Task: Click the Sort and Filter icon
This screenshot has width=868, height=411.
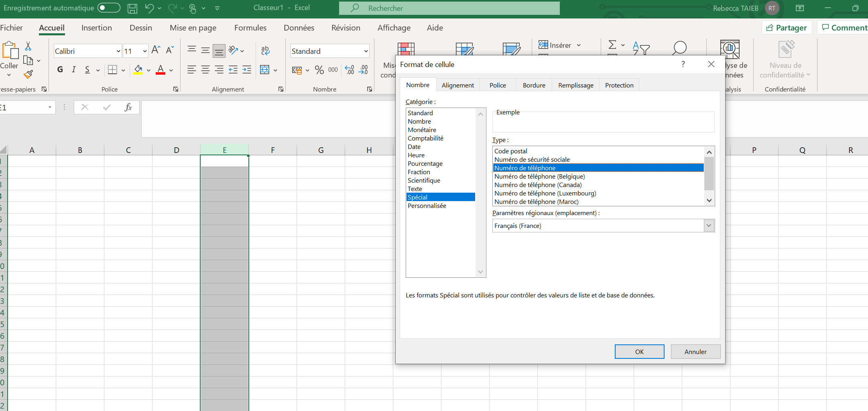Action: (641, 48)
